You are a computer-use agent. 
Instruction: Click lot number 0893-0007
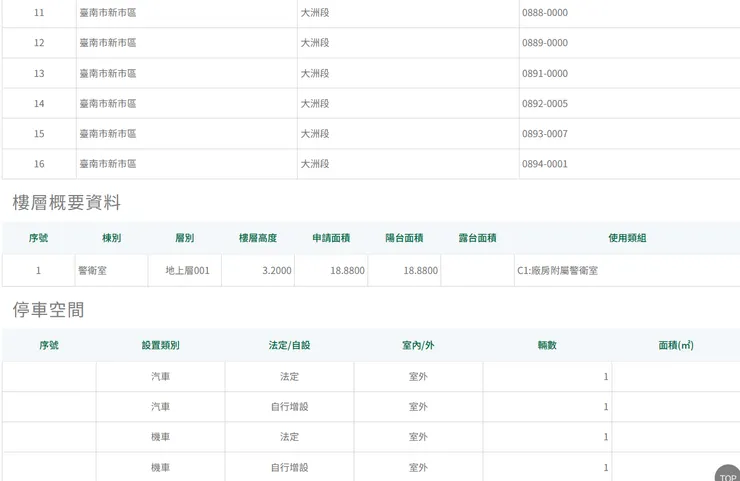tap(545, 134)
